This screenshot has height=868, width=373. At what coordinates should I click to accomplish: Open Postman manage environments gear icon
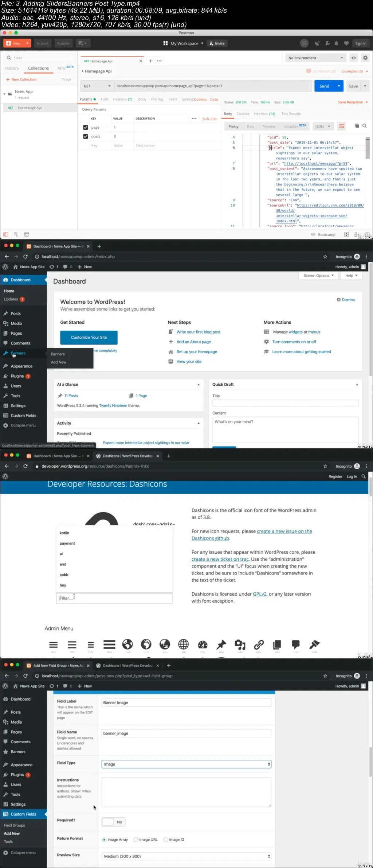click(365, 58)
